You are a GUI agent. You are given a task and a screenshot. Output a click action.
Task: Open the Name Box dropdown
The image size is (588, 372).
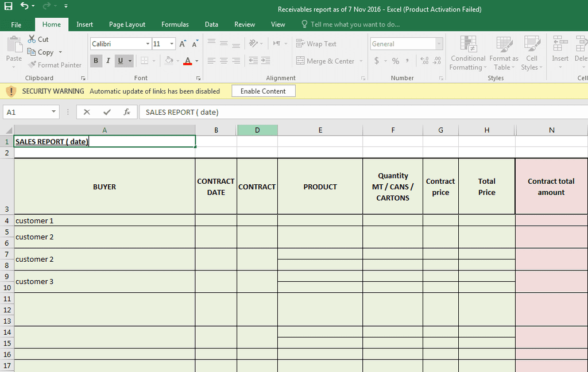[53, 112]
